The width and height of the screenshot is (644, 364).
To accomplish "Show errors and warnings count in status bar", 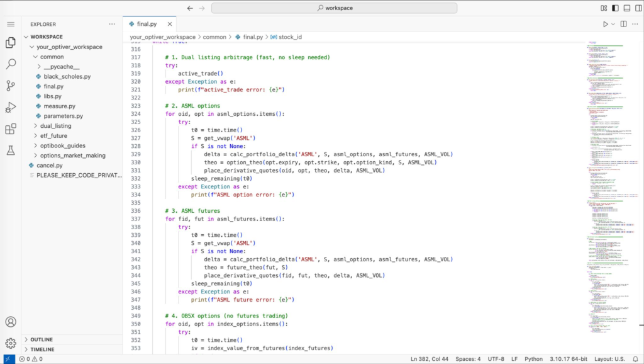I will [x=31, y=359].
